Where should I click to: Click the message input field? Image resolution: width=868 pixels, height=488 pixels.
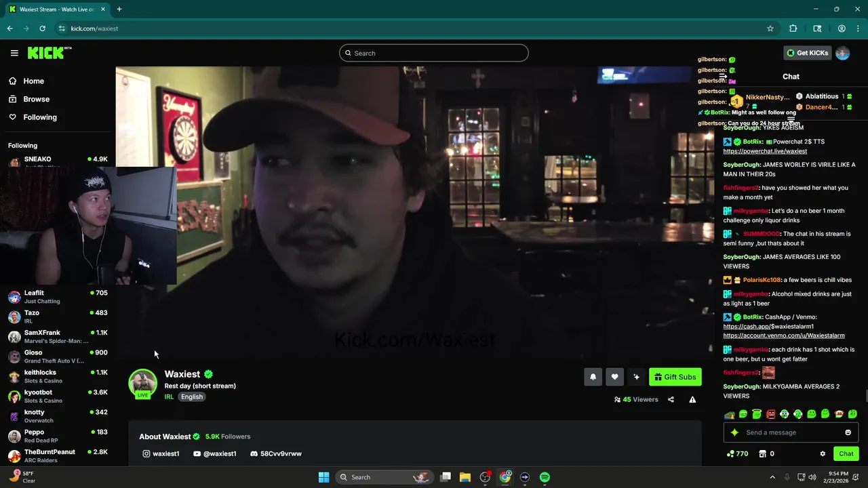(x=791, y=432)
